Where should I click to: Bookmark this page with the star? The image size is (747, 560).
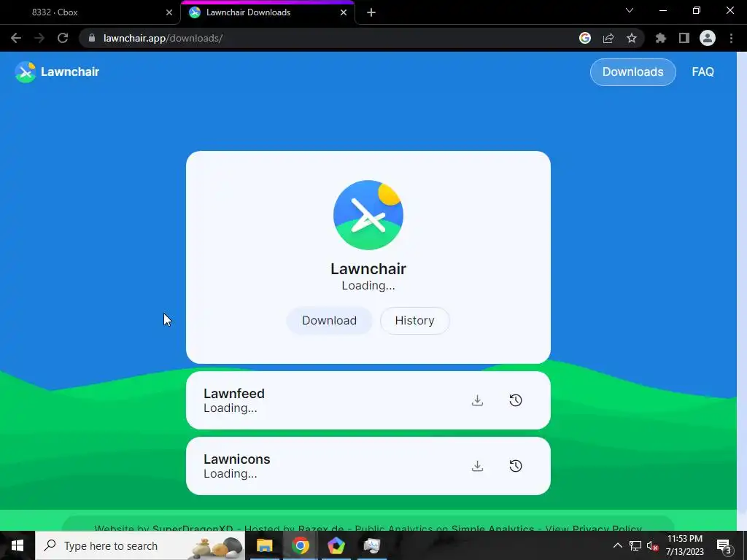click(x=632, y=38)
